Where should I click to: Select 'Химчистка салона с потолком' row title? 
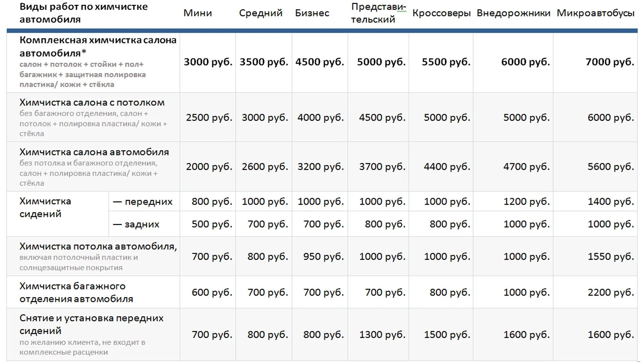92,102
